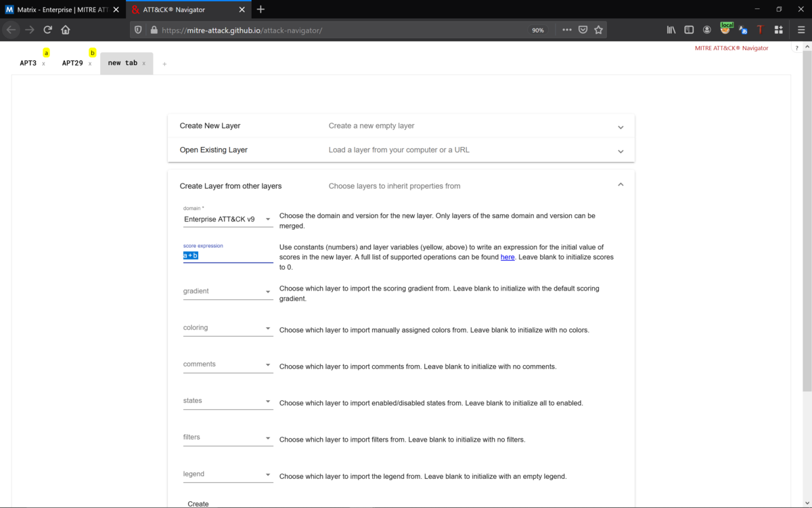Click the red T extension icon
The height and width of the screenshot is (508, 812).
[x=760, y=30]
